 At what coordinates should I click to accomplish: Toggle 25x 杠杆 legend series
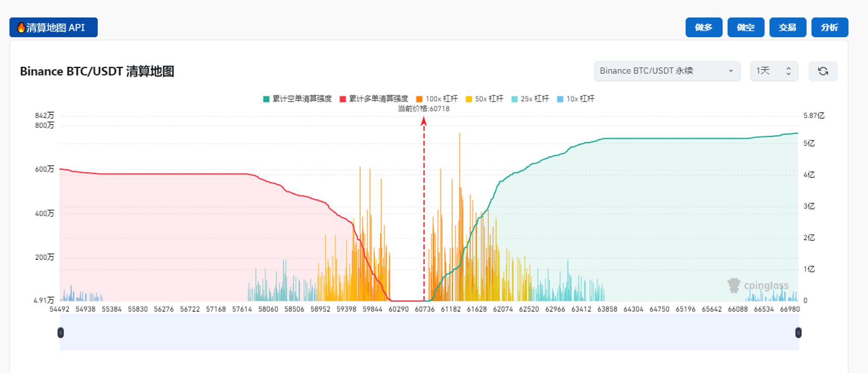tap(530, 99)
